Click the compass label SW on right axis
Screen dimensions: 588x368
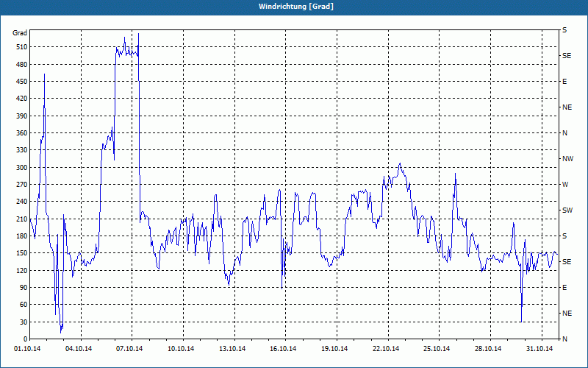(567, 210)
